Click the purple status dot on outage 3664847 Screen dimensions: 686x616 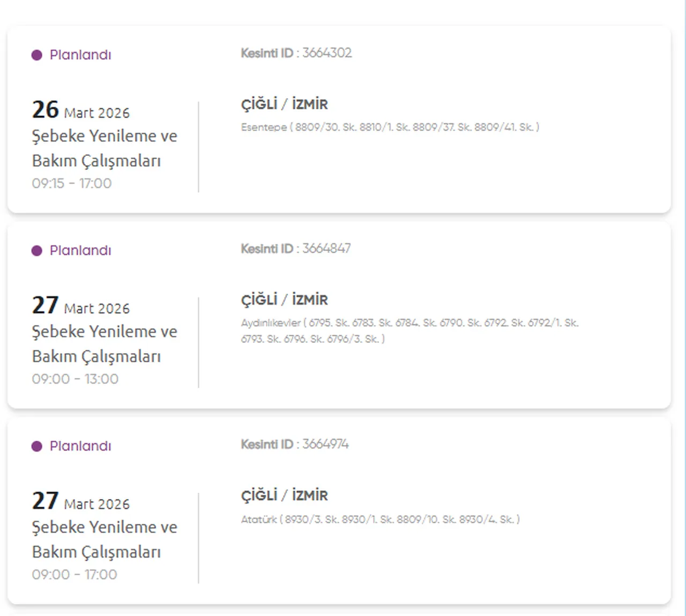click(x=36, y=251)
